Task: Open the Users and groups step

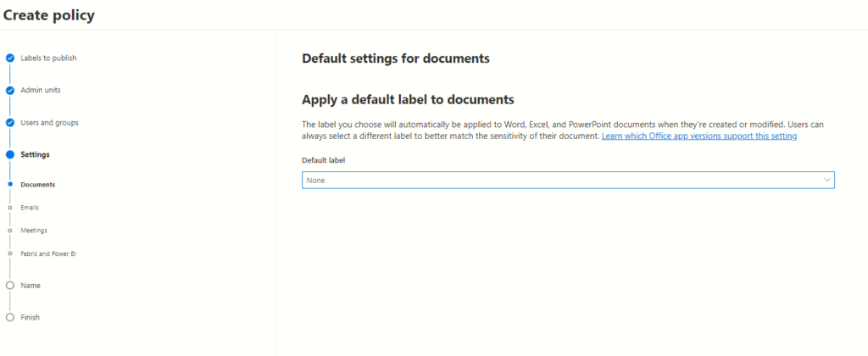Action: (x=49, y=122)
